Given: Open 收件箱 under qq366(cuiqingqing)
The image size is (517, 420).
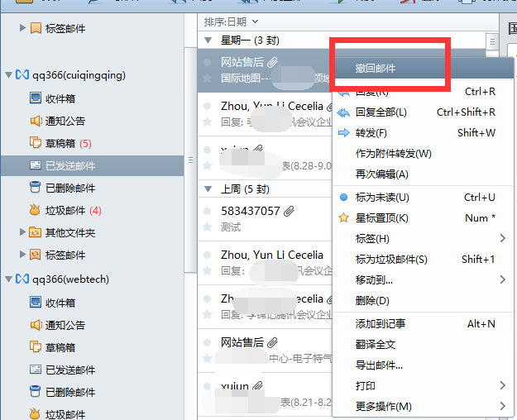Looking at the screenshot, I should point(60,98).
